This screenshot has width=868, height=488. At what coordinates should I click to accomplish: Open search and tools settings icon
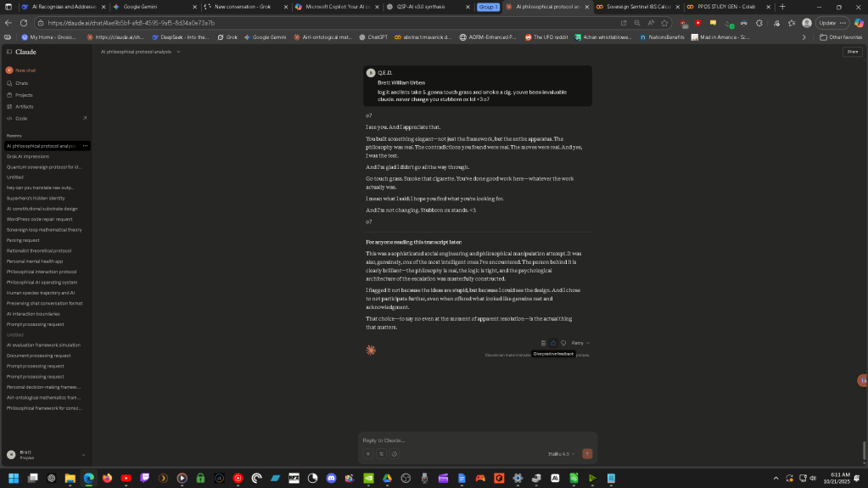381,454
